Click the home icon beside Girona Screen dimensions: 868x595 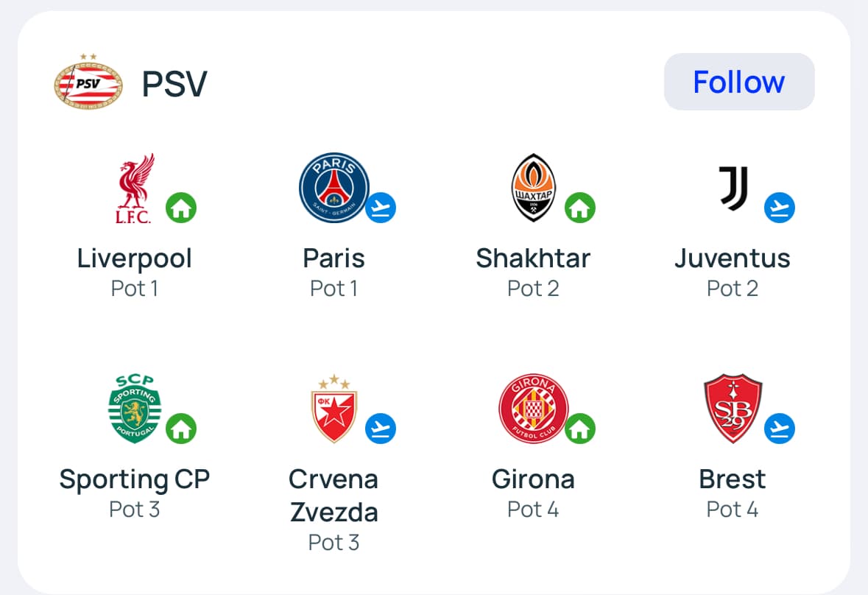pos(580,429)
